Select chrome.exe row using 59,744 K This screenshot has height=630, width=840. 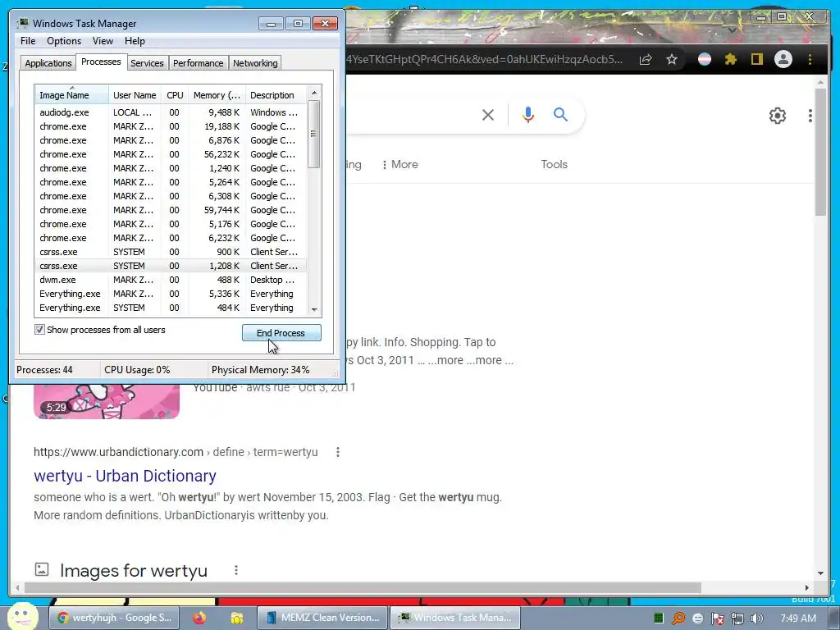coord(171,210)
